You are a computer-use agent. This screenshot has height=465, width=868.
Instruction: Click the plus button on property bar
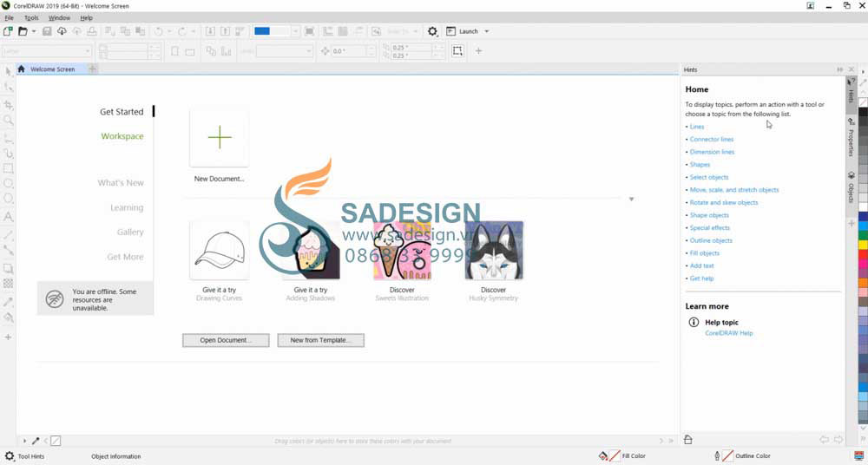478,51
